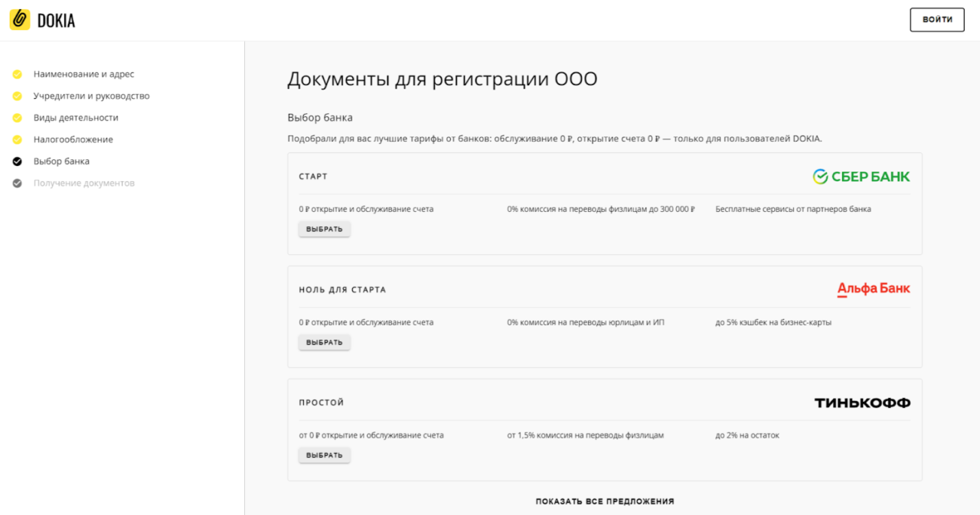980x515 pixels.
Task: Click the yellow checkmark beside Учредители и руководство
Action: pyautogui.click(x=17, y=96)
